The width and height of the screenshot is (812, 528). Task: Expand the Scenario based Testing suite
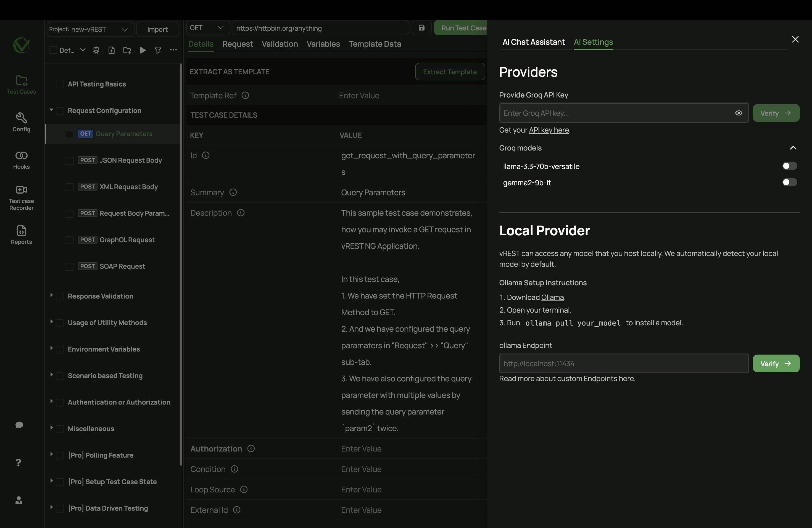51,374
